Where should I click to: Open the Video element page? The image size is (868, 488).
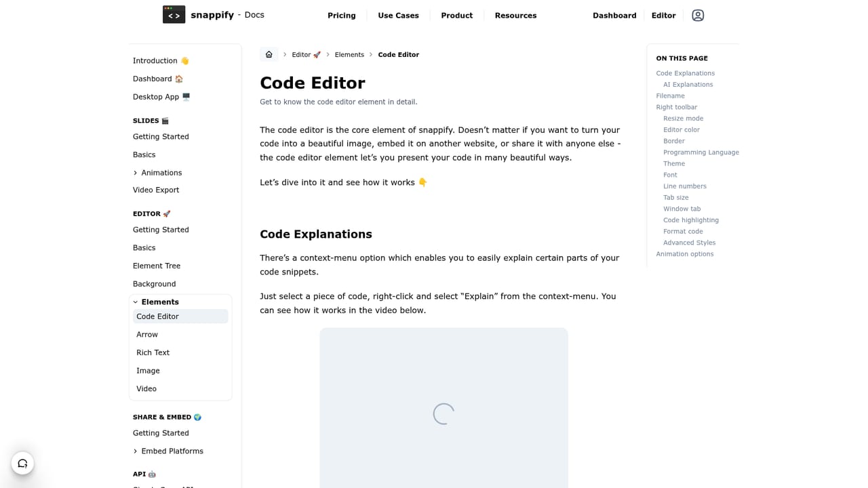146,389
